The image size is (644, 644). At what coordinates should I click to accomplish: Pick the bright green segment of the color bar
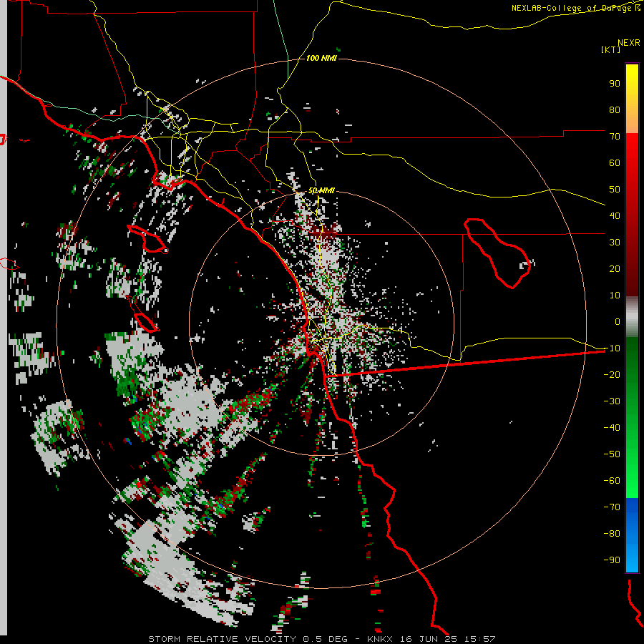[x=632, y=472]
